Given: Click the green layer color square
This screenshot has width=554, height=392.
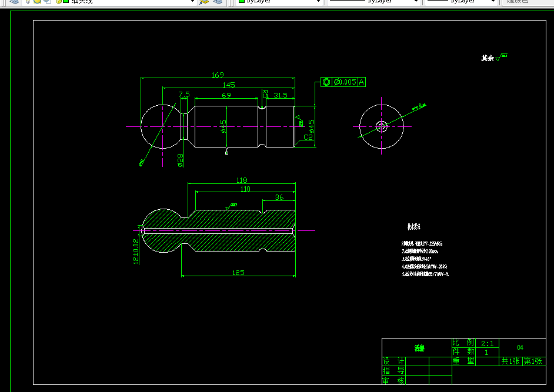Looking at the screenshot, I should click(x=66, y=1).
